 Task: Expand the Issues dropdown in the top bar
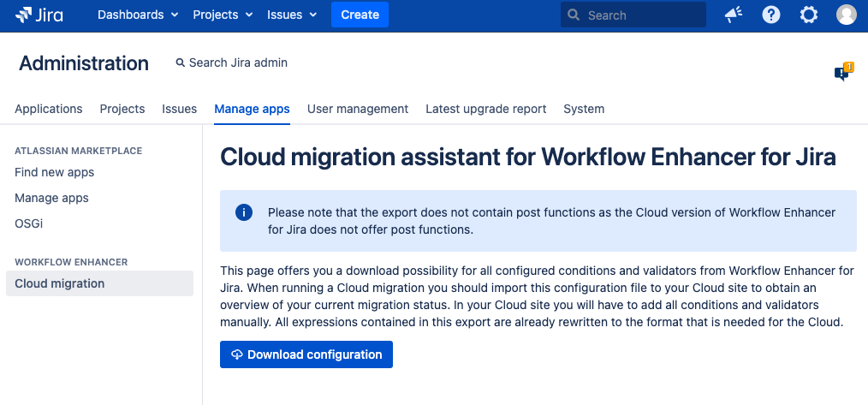(292, 15)
